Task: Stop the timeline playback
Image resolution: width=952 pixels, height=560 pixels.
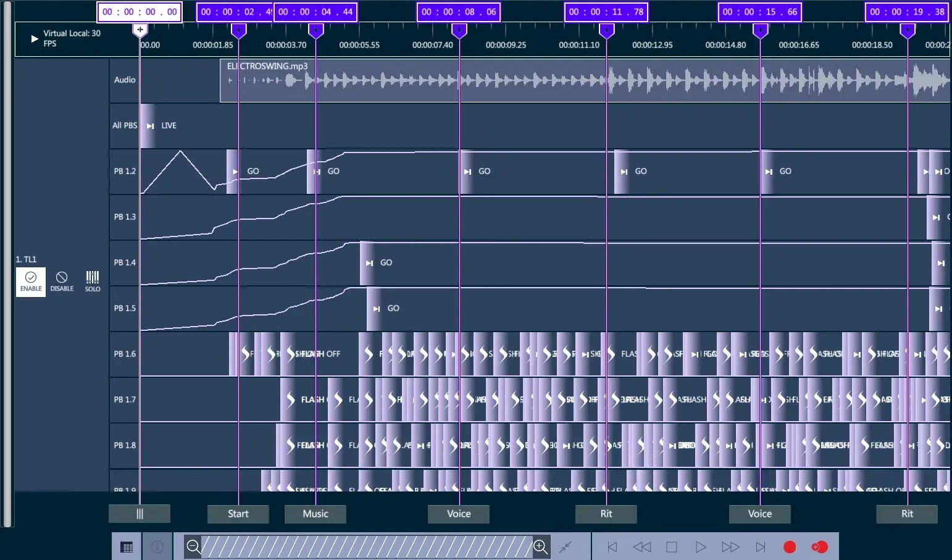Action: pos(672,547)
